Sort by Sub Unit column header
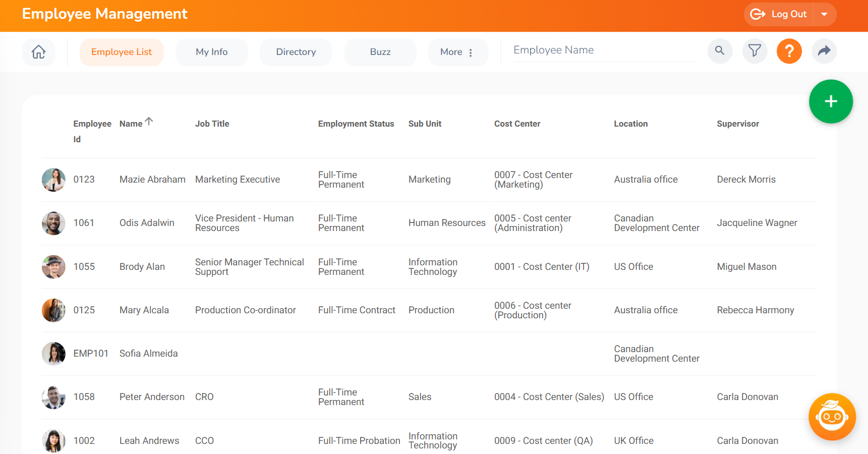 point(425,124)
